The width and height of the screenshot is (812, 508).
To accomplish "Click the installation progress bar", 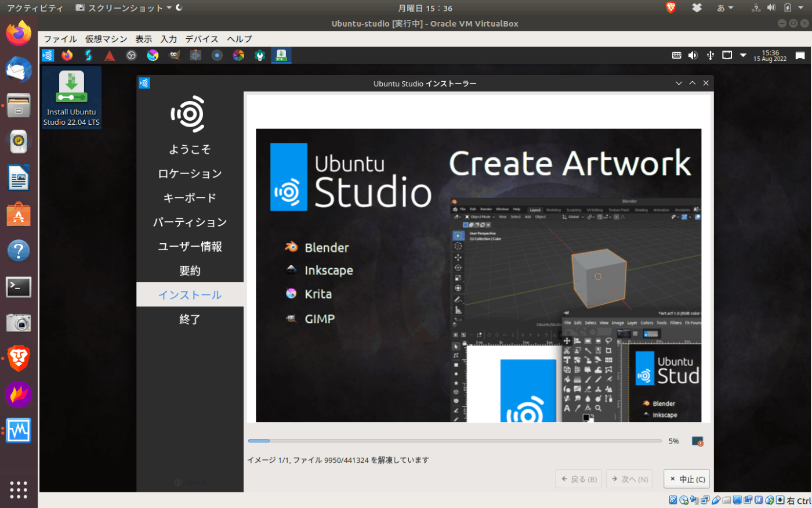I will coord(455,441).
